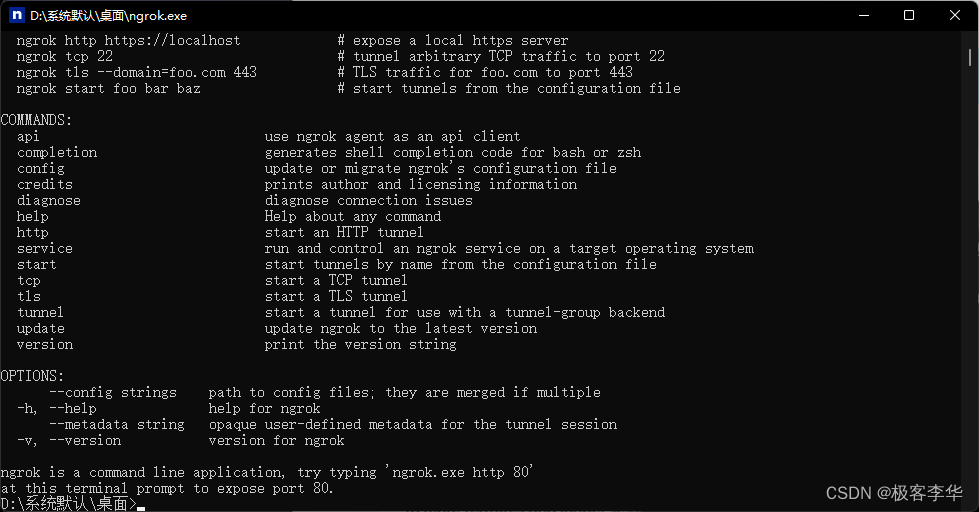Click the 'tunnel' command entry

click(x=41, y=312)
